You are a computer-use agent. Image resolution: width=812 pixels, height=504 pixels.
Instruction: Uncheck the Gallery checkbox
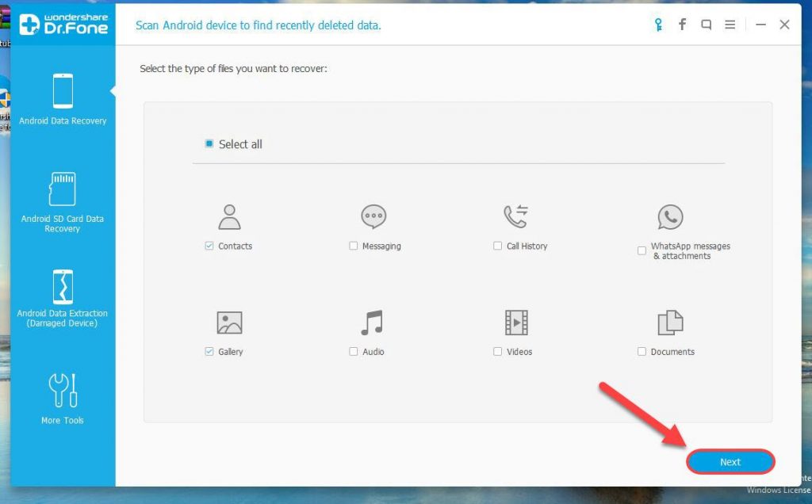click(208, 352)
